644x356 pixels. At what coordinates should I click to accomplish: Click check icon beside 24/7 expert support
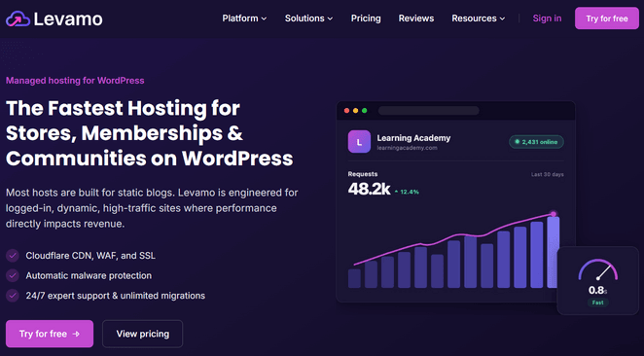tap(13, 296)
